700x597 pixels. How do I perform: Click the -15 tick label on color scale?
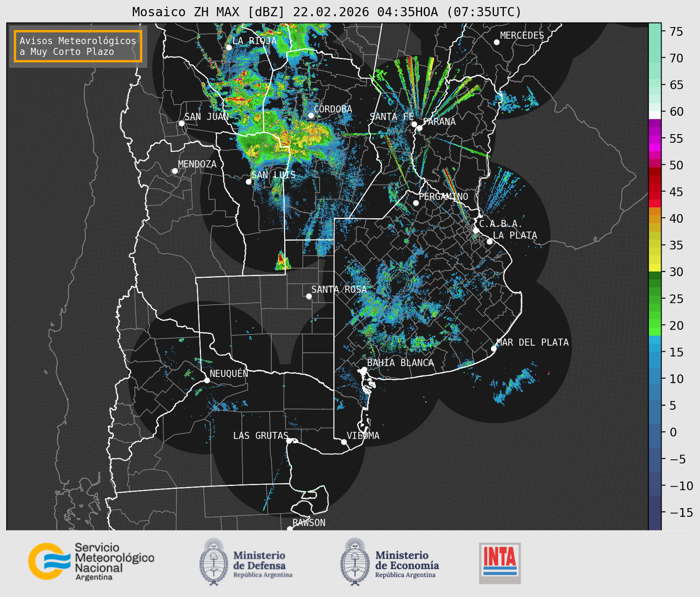click(681, 513)
